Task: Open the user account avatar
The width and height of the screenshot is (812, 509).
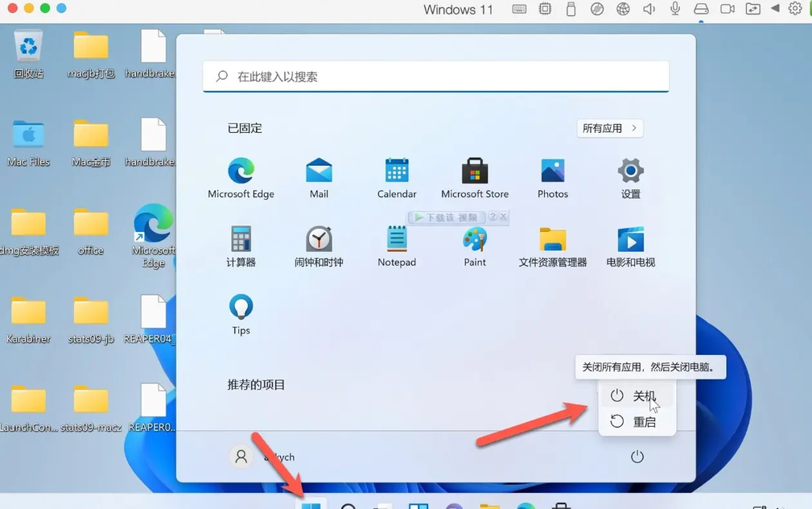Action: pos(241,457)
